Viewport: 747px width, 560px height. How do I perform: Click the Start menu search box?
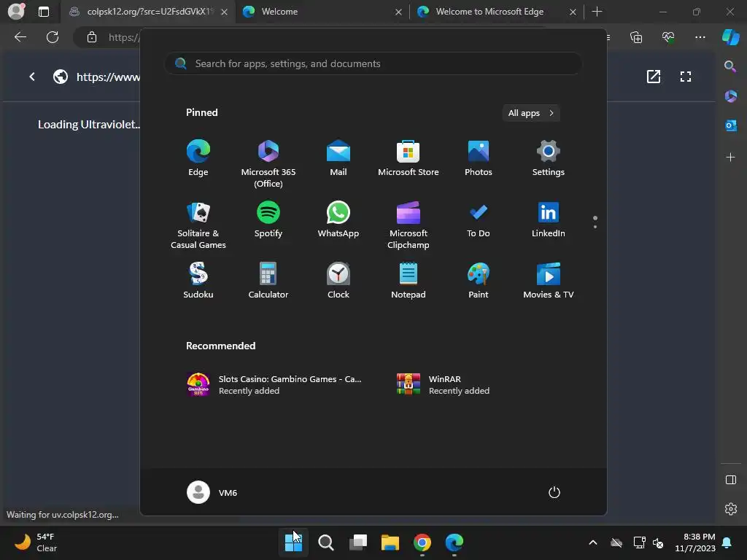coord(373,63)
